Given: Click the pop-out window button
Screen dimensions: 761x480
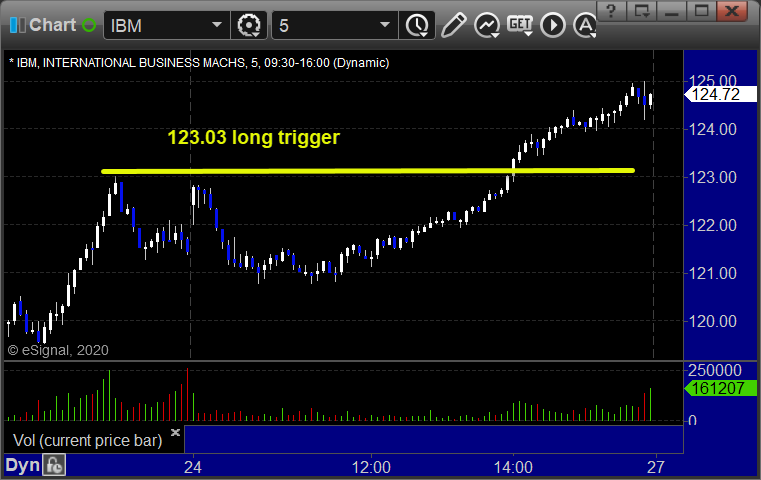Looking at the screenshot, I should pos(641,11).
